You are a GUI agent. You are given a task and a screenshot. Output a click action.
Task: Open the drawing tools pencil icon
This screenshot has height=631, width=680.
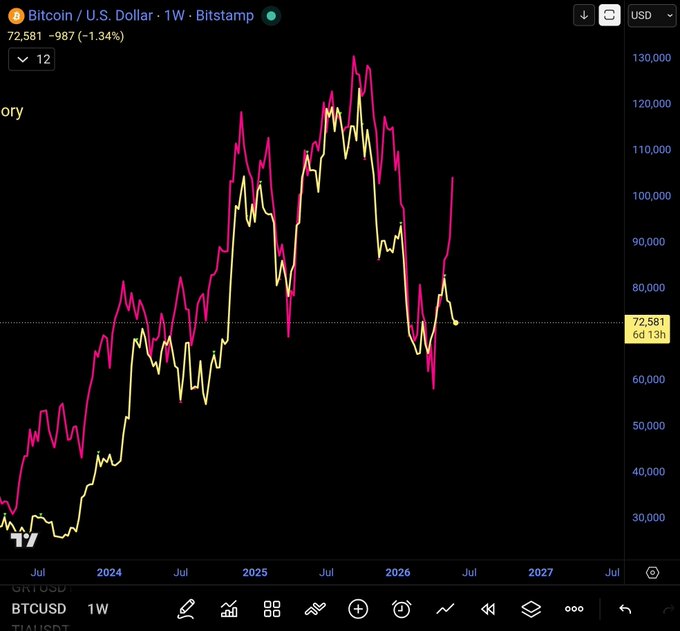click(186, 609)
